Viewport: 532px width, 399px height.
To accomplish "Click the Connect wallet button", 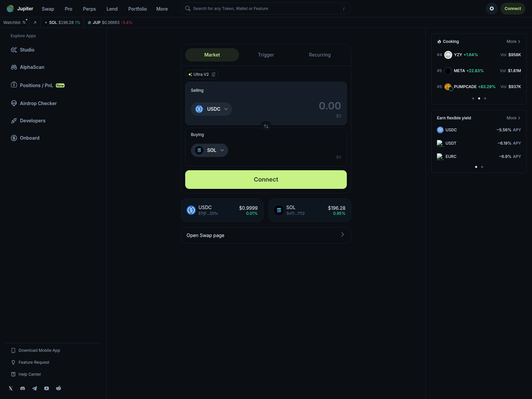I will pyautogui.click(x=512, y=8).
